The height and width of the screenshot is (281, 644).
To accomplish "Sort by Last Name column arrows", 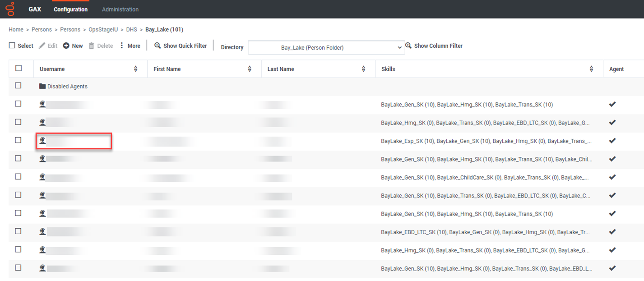I will 363,69.
